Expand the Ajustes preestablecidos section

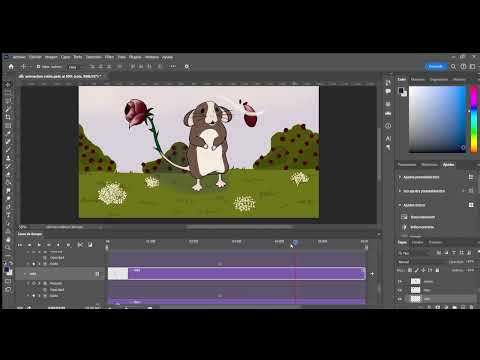click(x=400, y=177)
